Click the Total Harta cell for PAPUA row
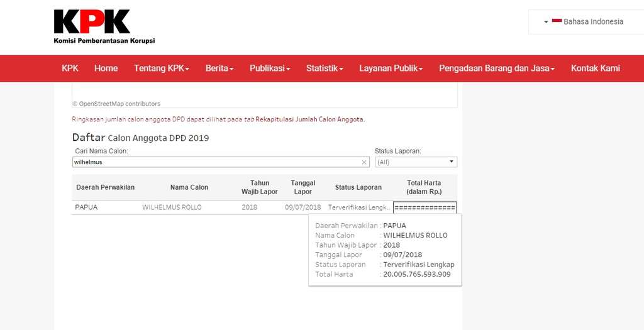Viewport: 644px width, 330px height. tap(425, 207)
